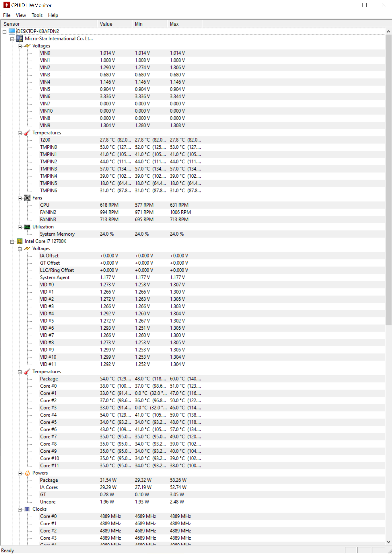392x554 pixels.
Task: Collapse the motherboard Temperatures group
Action: (20, 133)
